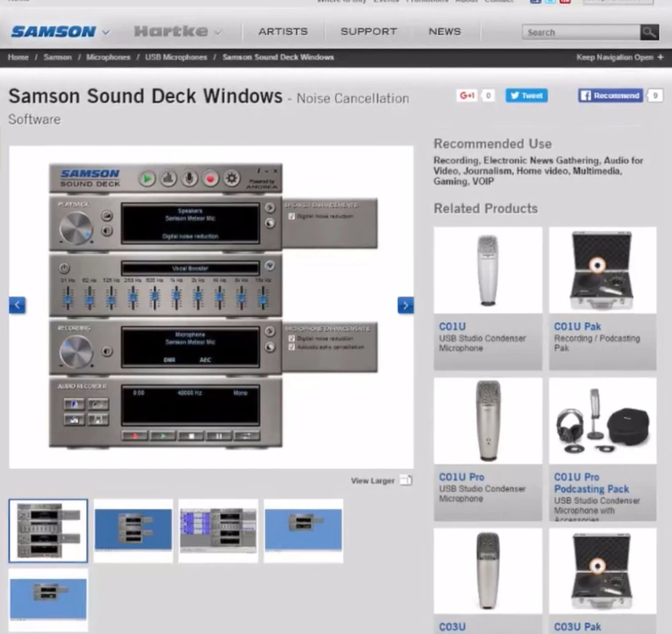Open the C01U Pro Podcasting Pack image
Screen dimensions: 672x634
(603, 420)
